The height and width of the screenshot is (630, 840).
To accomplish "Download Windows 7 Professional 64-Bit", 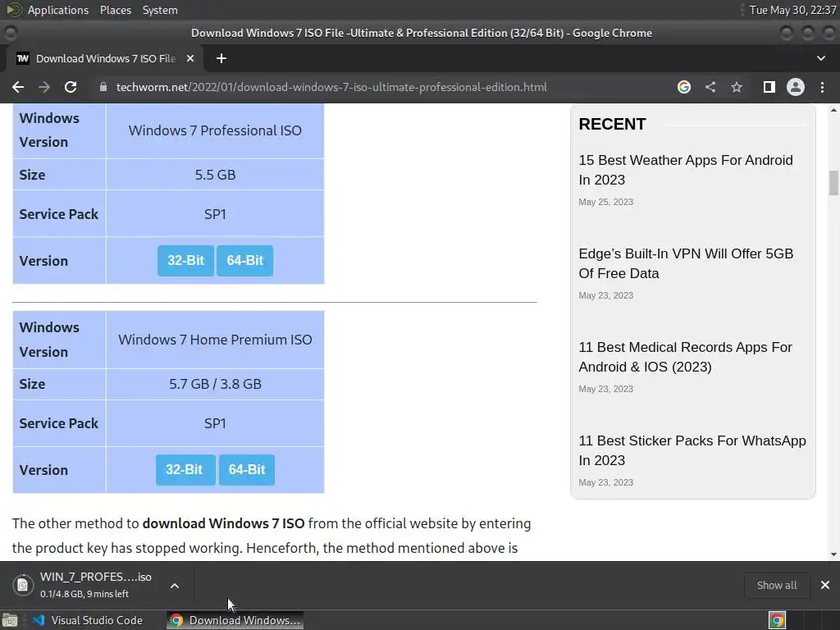I will coord(244,260).
